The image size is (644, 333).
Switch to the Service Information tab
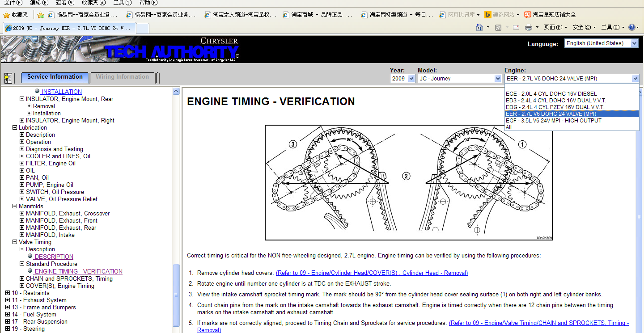coord(55,77)
